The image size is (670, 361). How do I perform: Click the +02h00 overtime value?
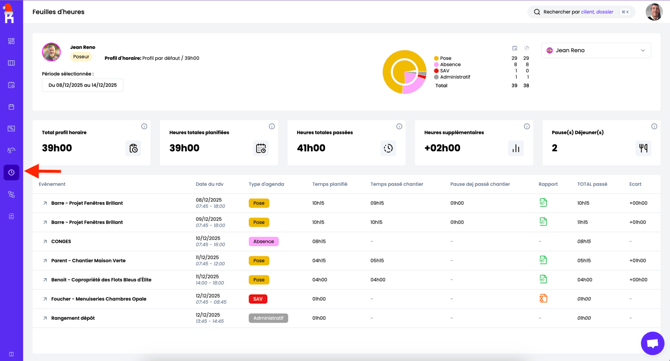click(442, 148)
